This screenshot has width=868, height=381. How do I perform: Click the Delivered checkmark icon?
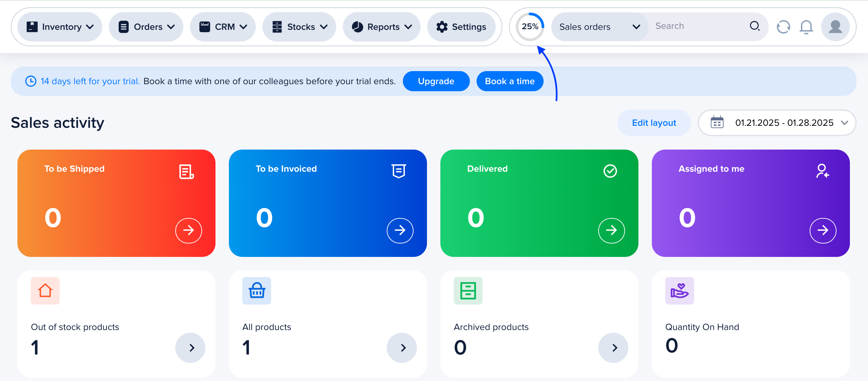610,171
